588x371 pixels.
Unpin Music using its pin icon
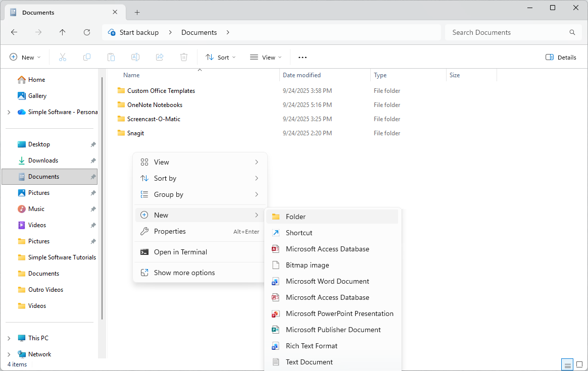[x=93, y=209]
